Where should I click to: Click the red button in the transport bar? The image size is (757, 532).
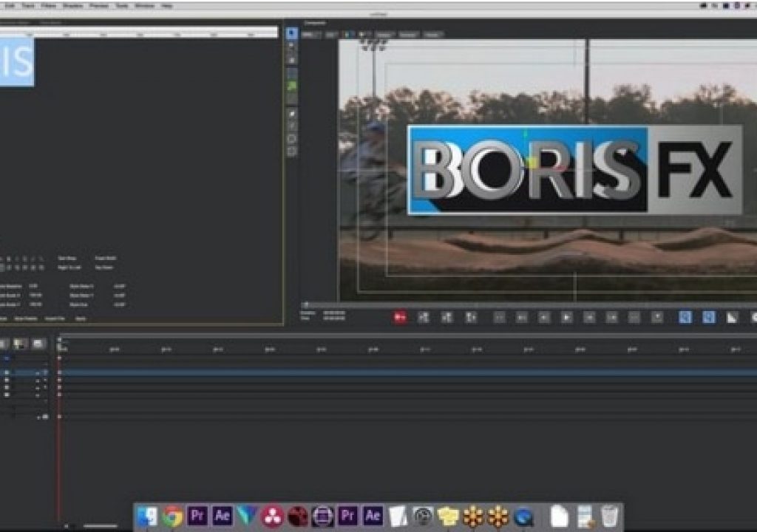(400, 317)
